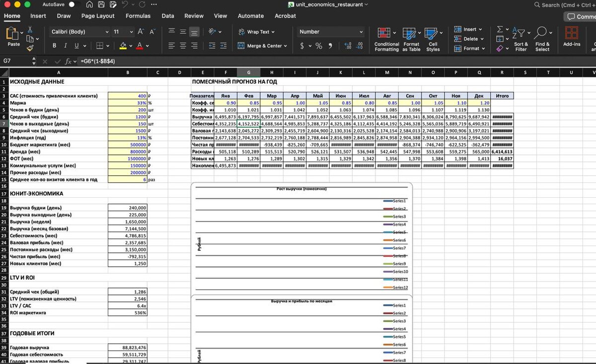Click the text orientation icon
The width and height of the screenshot is (596, 364).
pos(212,32)
